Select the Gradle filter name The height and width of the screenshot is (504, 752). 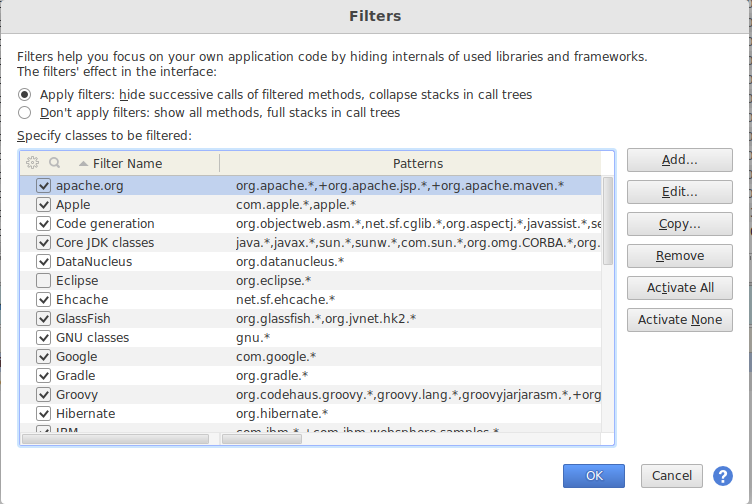(x=76, y=375)
